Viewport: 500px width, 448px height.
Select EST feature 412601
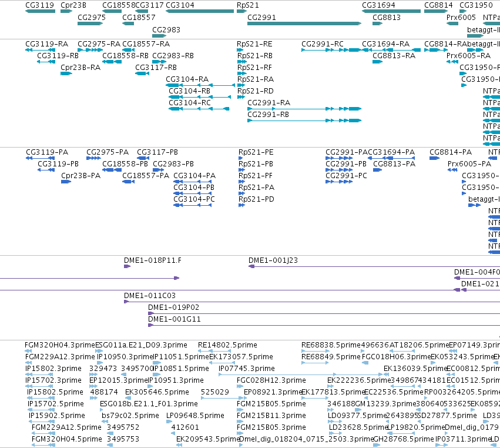173,433
